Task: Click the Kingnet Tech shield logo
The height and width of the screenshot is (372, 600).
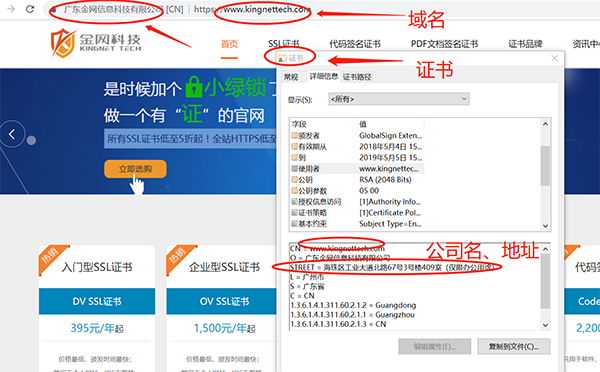Action: [63, 43]
